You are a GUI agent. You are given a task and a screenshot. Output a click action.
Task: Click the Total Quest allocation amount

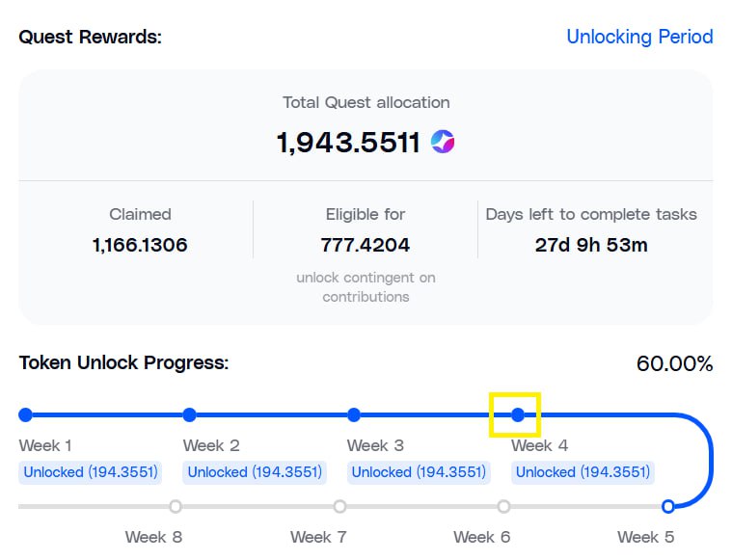348,143
